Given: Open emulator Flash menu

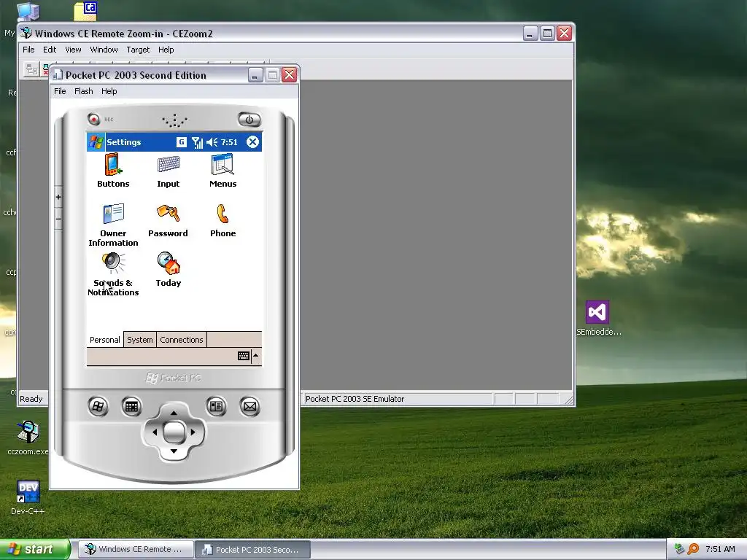Looking at the screenshot, I should point(83,91).
